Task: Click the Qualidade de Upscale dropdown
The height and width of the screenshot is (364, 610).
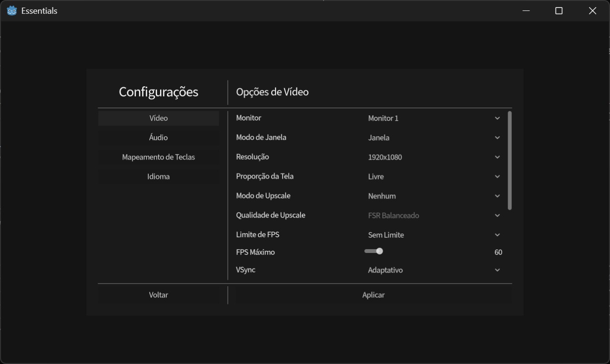Action: 434,215
